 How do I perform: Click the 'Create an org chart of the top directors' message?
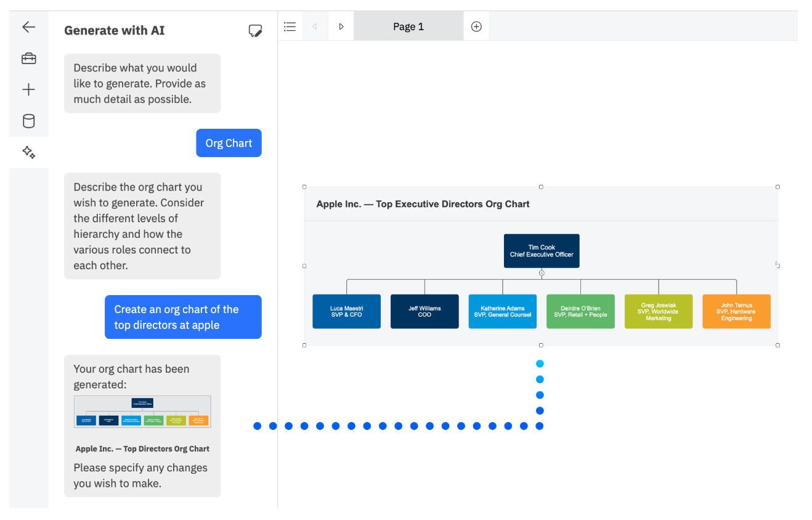[183, 317]
